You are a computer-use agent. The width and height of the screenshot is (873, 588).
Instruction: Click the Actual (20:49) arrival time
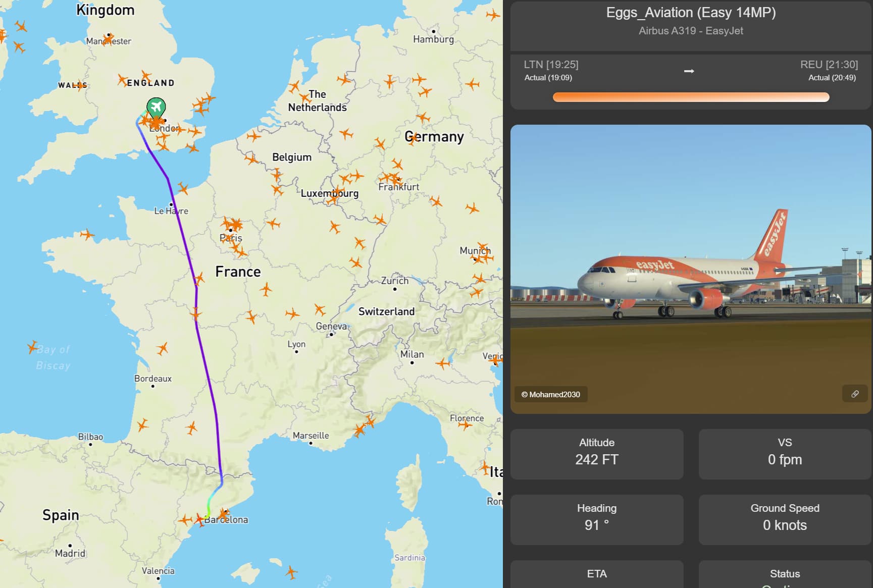[x=832, y=78]
